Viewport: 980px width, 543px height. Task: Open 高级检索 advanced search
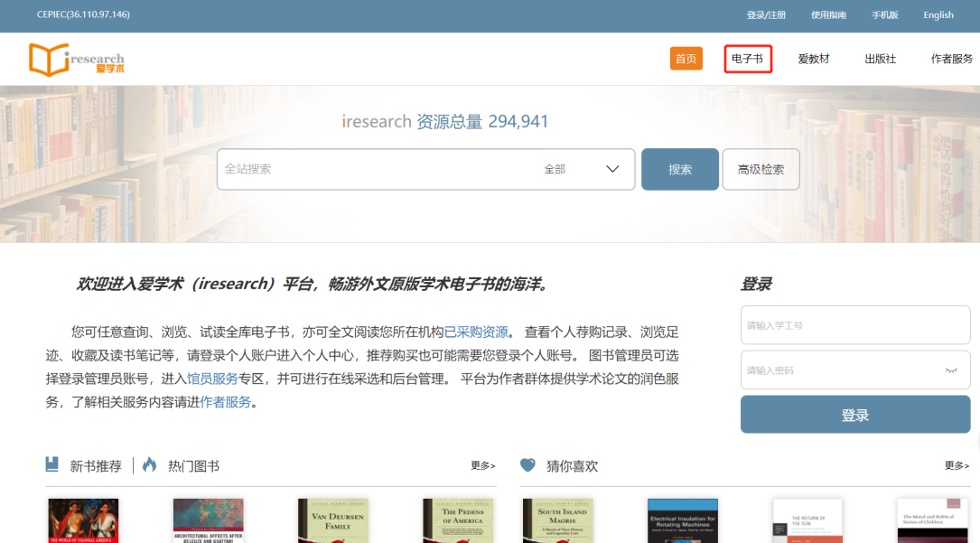761,169
